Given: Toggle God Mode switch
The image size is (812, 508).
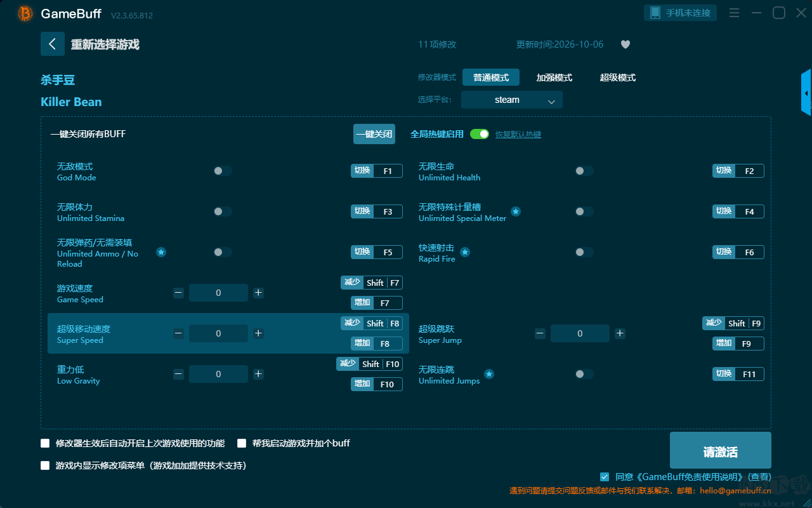Looking at the screenshot, I should [x=223, y=171].
